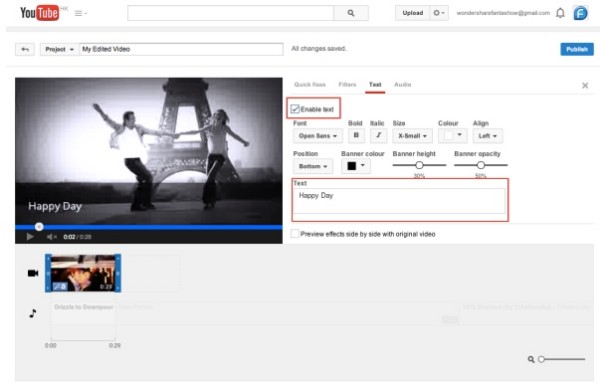The image size is (600, 385).
Task: Click the 0:02 elapsed time display
Action: coord(69,237)
